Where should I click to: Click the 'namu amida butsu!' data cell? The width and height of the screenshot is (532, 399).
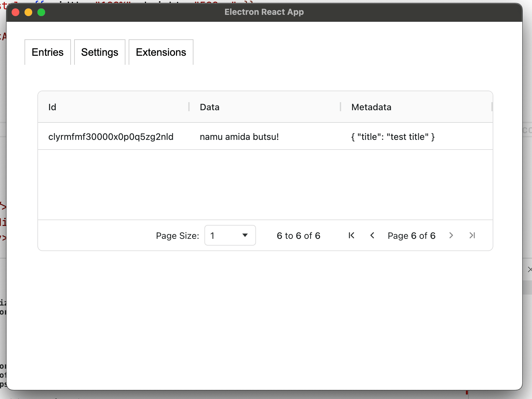click(239, 137)
